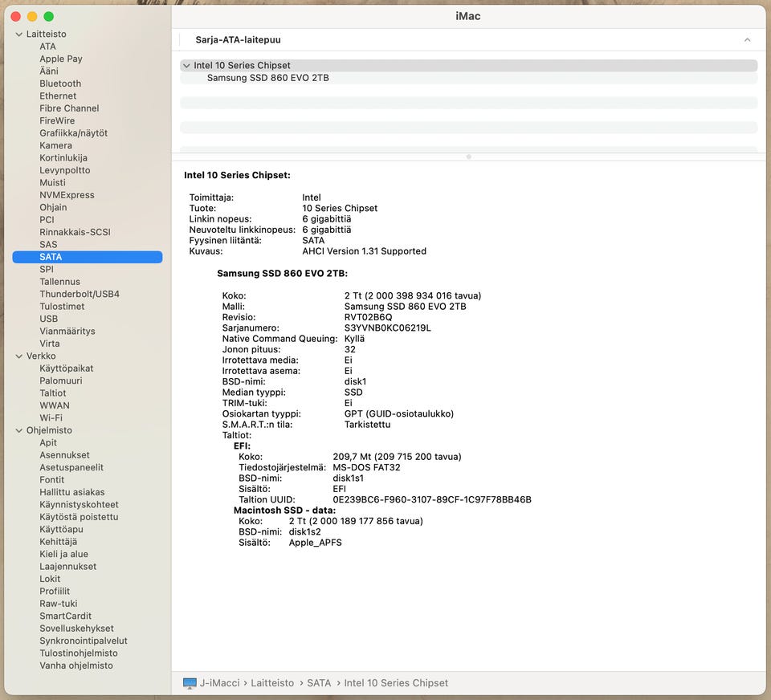Collapse the Verkko sidebar section
Image resolution: width=771 pixels, height=700 pixels.
tap(18, 356)
